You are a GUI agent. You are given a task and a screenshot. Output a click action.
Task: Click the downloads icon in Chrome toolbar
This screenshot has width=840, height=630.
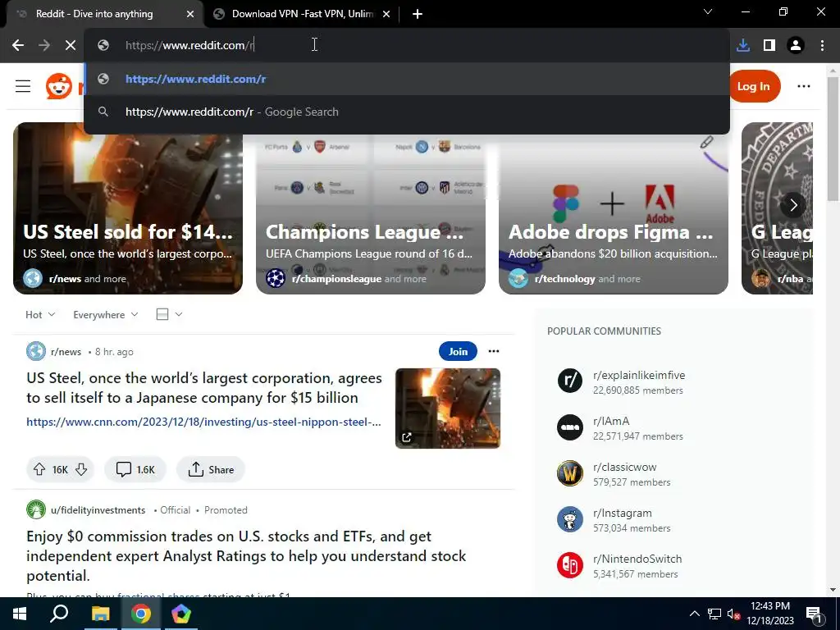(743, 45)
